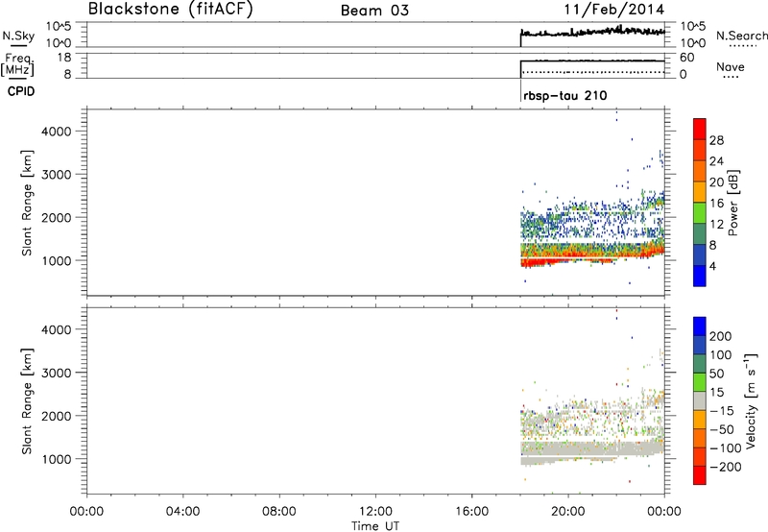Viewport: 768px width, 532px height.
Task: Click the gray segment of velocity colorbar
Action: [x=700, y=401]
